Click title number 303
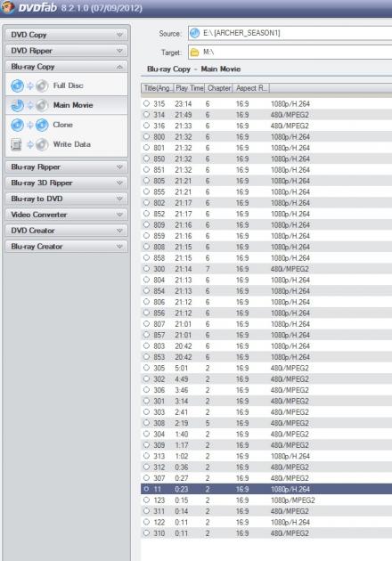Viewport: 392px width, 561px height. 159,412
